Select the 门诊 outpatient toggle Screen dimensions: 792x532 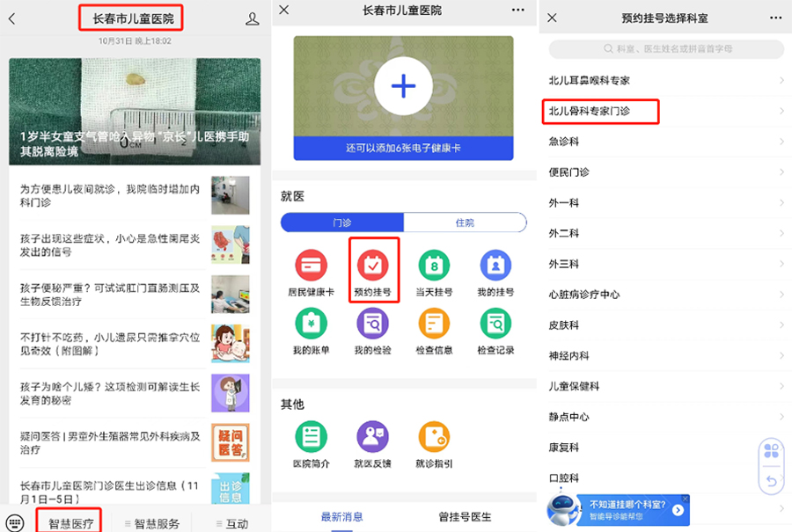341,222
